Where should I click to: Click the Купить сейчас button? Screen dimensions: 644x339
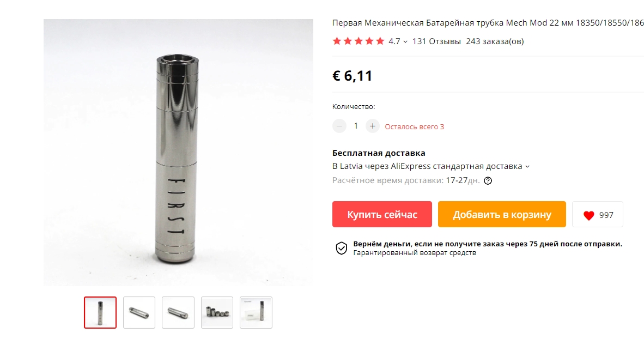point(382,214)
